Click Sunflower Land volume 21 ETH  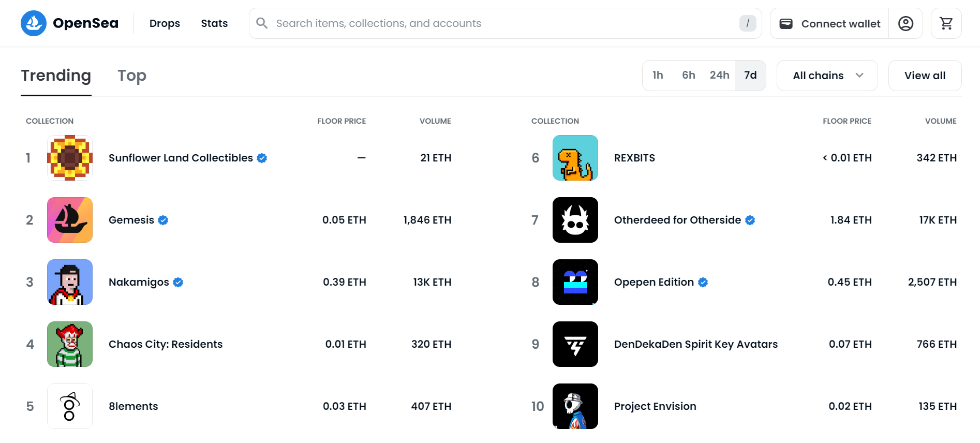pyautogui.click(x=436, y=158)
